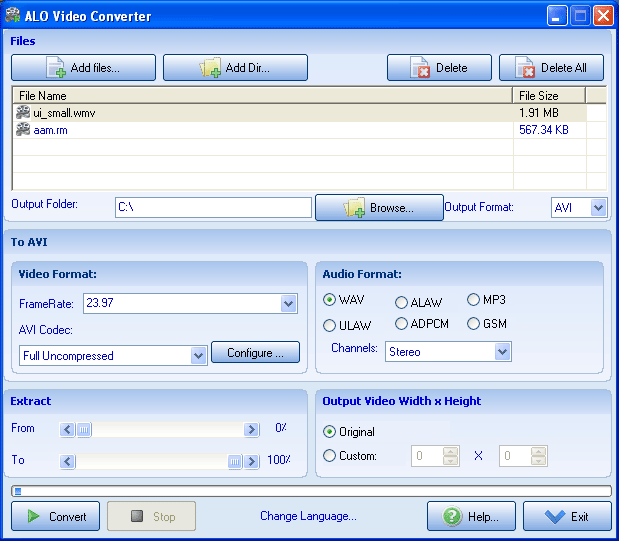
Task: Click the Change Language link
Action: (308, 517)
